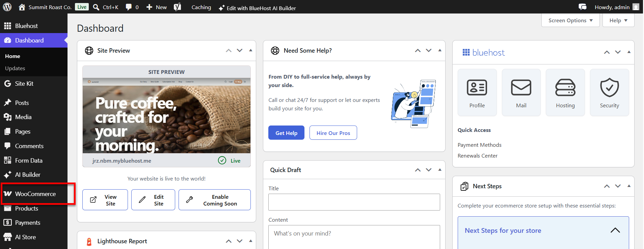This screenshot has width=644, height=249.
Task: Open the Bluehost Profile tile
Action: click(x=477, y=92)
